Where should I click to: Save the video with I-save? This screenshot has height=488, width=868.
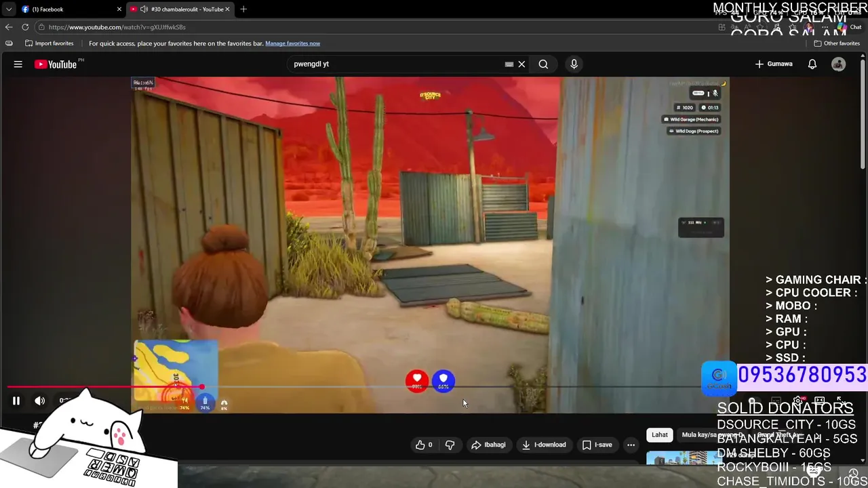tap(597, 445)
